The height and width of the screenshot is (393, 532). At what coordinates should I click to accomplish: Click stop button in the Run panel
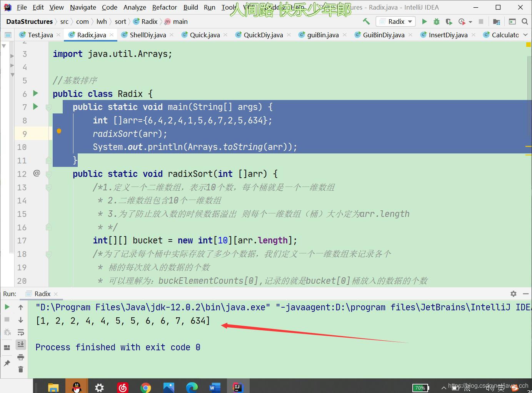click(7, 320)
